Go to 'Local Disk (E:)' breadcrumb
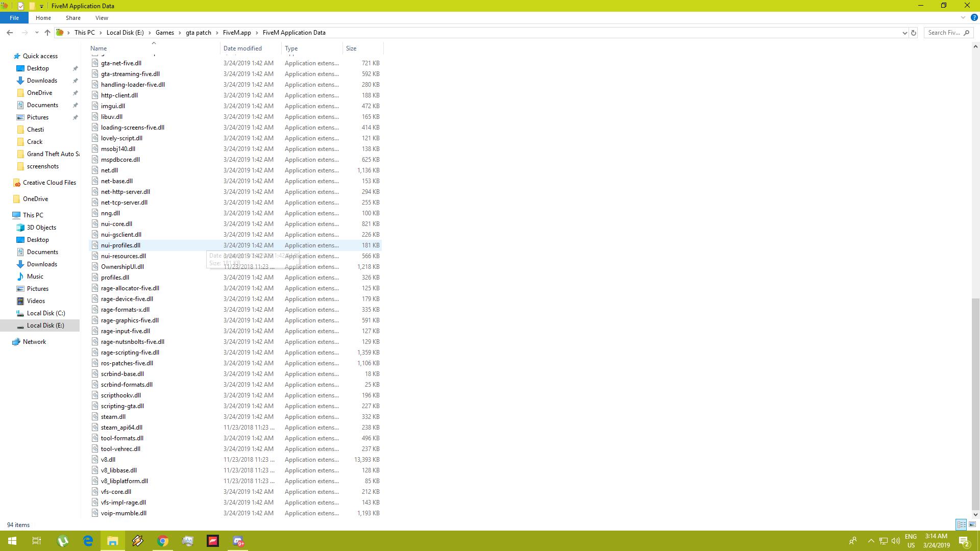Screen dimensions: 980x551 coord(125,33)
